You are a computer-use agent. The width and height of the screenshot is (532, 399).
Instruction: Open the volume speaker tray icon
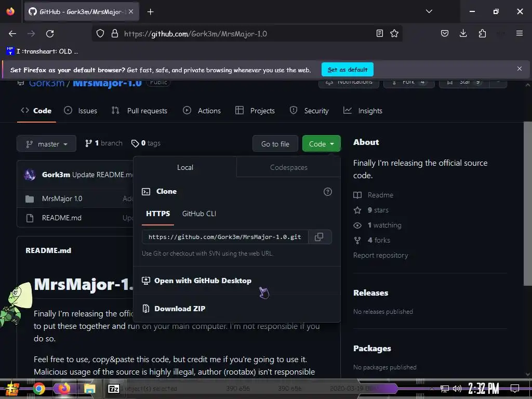coord(457,389)
